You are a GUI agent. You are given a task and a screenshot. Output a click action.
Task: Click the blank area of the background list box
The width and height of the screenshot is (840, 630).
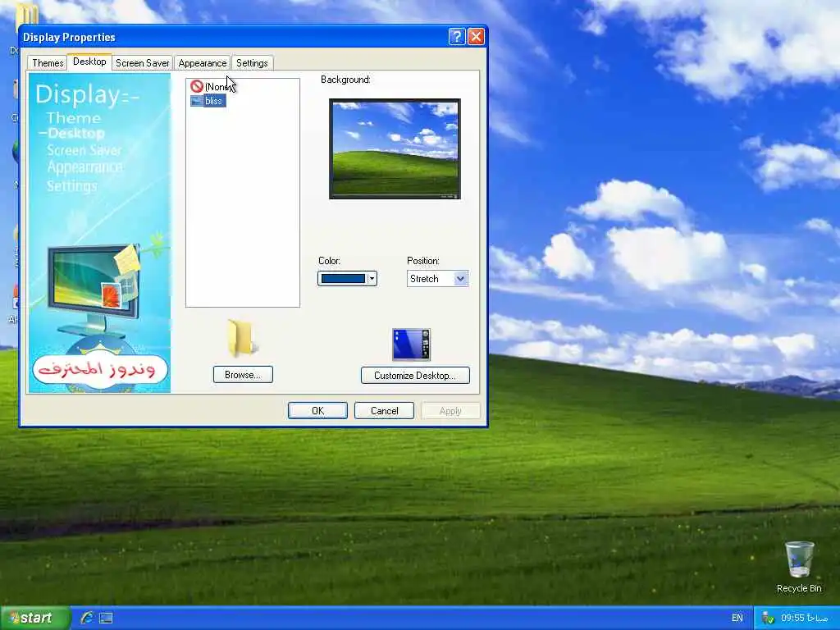click(x=242, y=208)
